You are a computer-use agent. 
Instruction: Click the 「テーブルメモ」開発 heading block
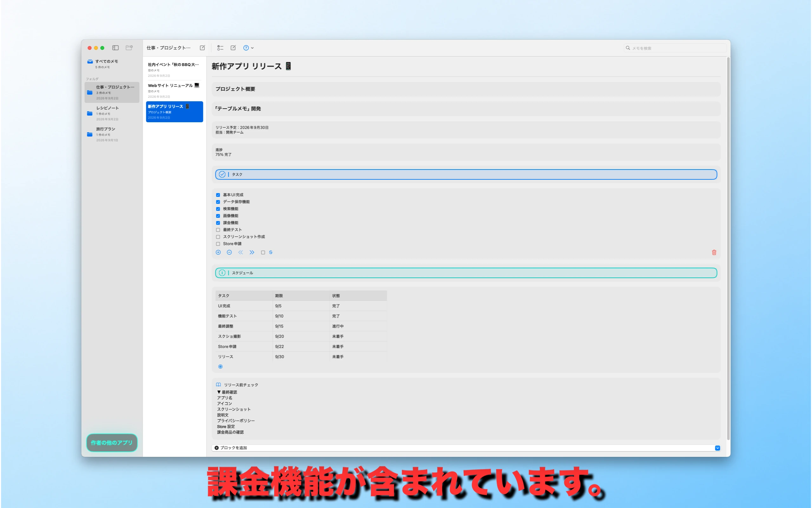[x=466, y=109]
